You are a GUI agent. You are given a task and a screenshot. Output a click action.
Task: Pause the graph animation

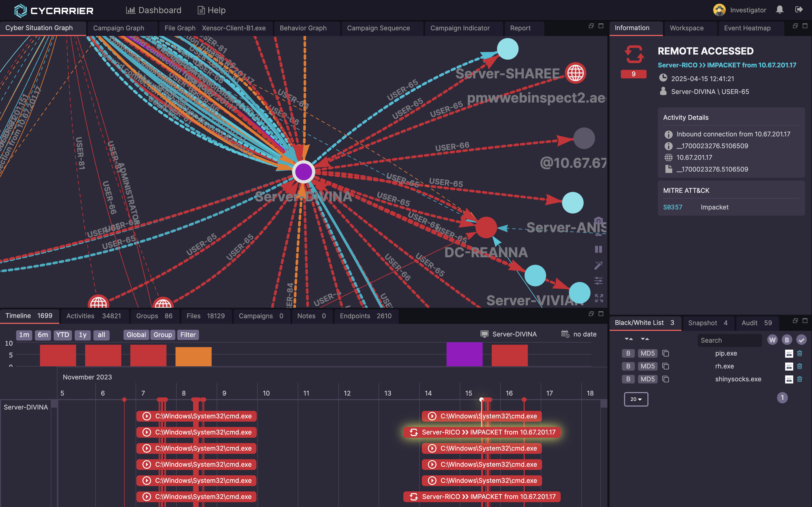click(599, 249)
